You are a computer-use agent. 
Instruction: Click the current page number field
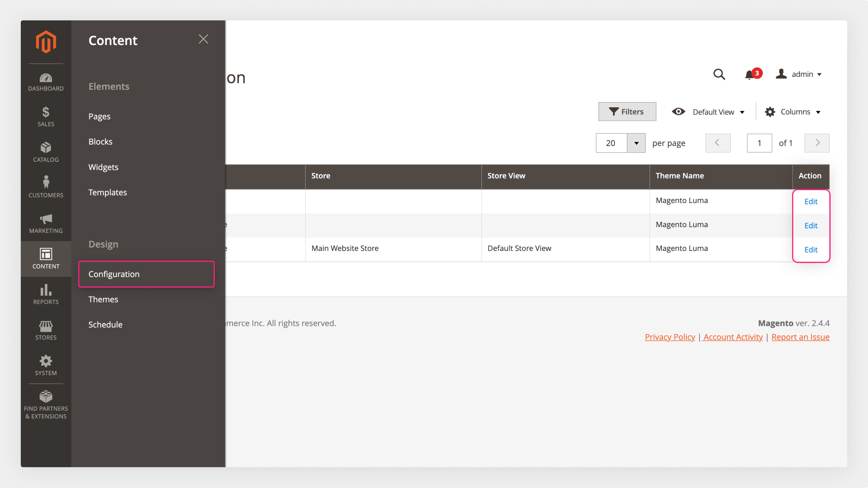click(759, 143)
